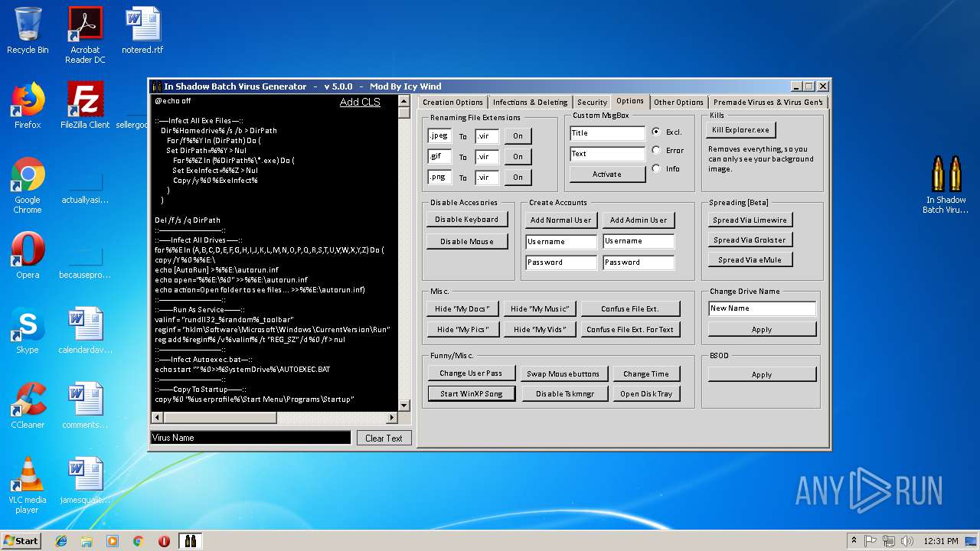Click the horizontal scrollbar left arrow
Image resolution: width=980 pixels, height=551 pixels.
(x=158, y=418)
